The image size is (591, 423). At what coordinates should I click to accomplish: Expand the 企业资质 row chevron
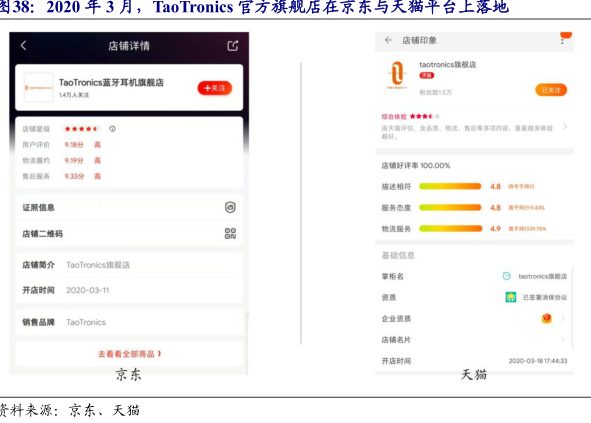tap(563, 319)
